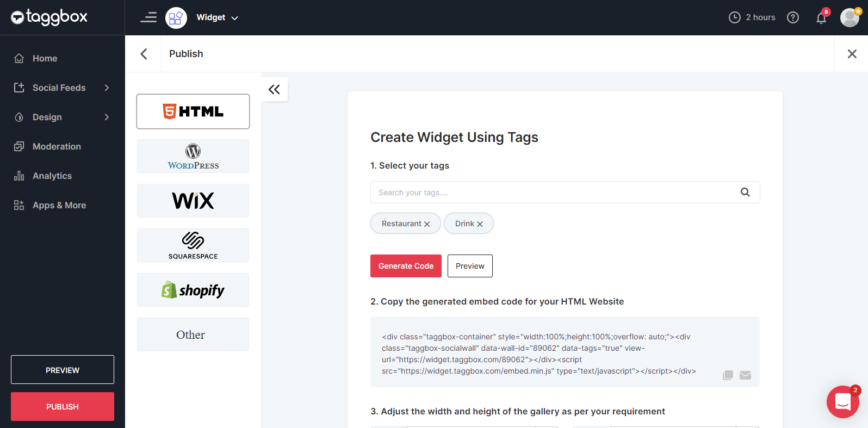Viewport: 868px width, 428px height.
Task: Open the notifications bell
Action: coord(821,18)
